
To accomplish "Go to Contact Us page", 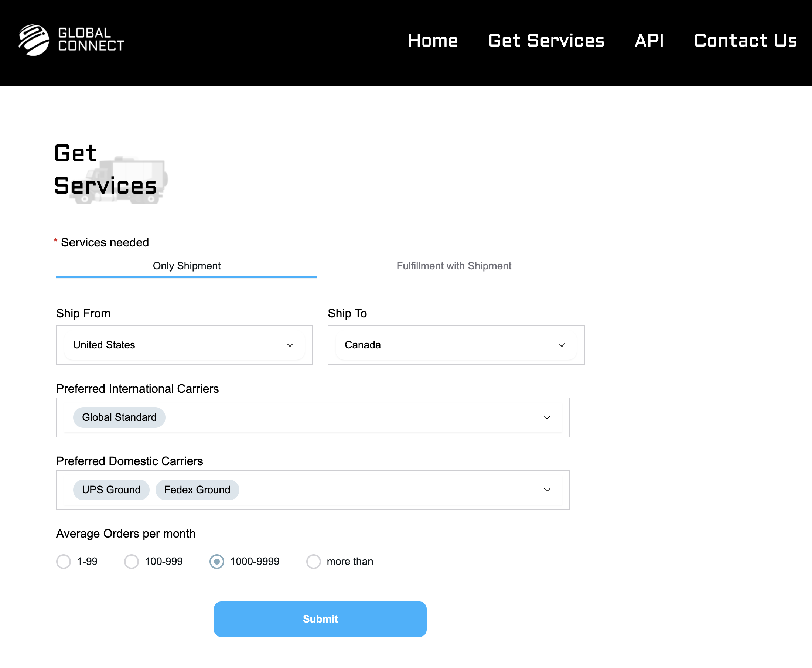I will (745, 40).
